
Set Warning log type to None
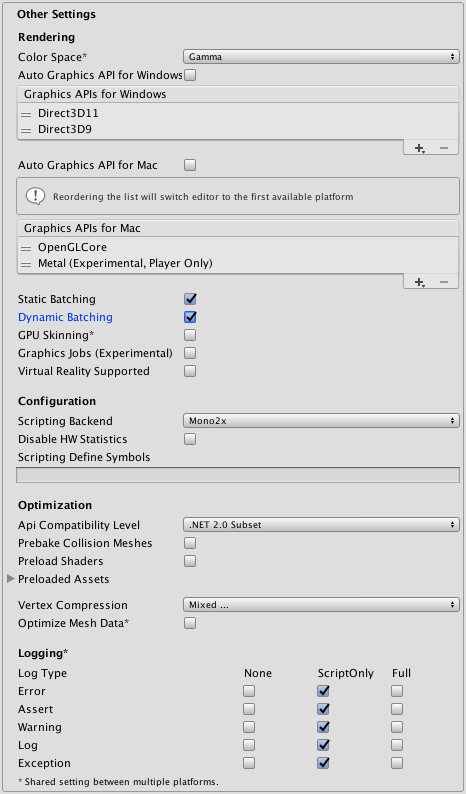click(249, 727)
